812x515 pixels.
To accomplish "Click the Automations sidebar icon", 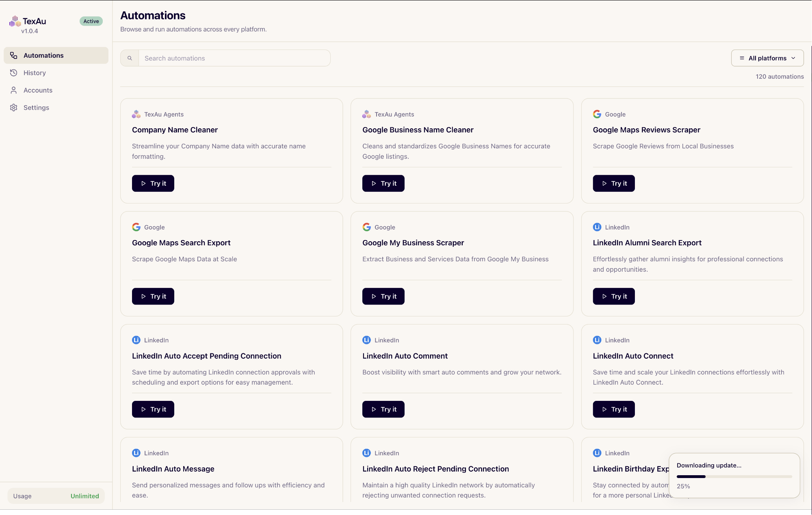I will 14,55.
